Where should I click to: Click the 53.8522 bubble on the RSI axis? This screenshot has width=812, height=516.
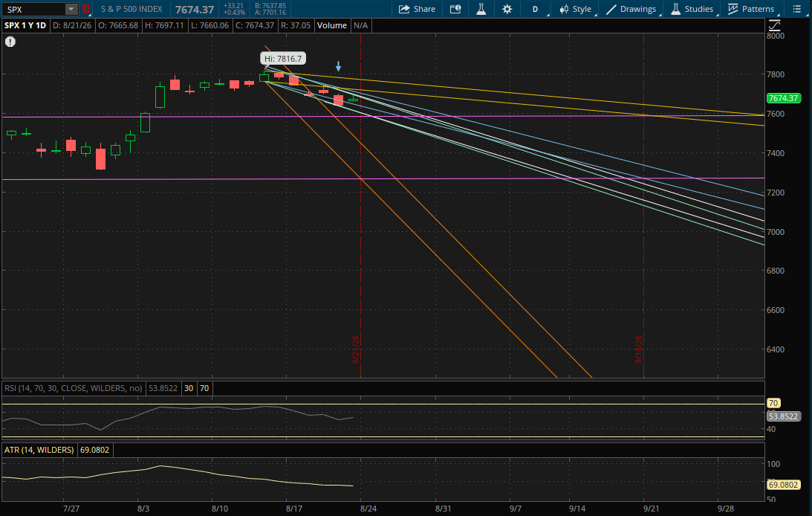784,416
